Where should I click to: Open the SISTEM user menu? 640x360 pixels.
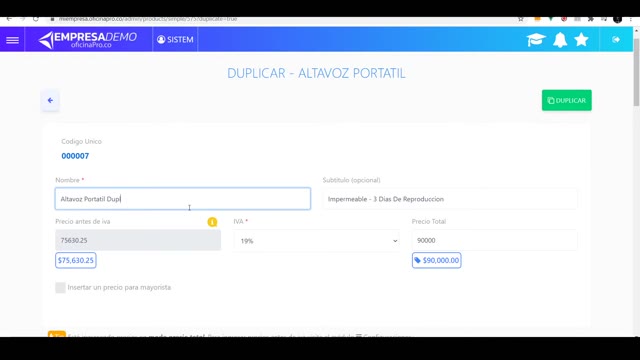pos(175,40)
